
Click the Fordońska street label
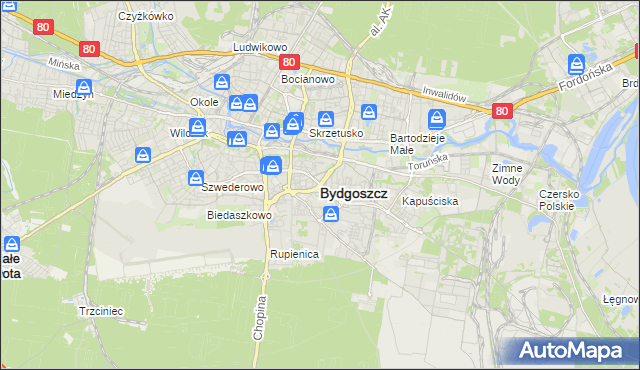585,77
